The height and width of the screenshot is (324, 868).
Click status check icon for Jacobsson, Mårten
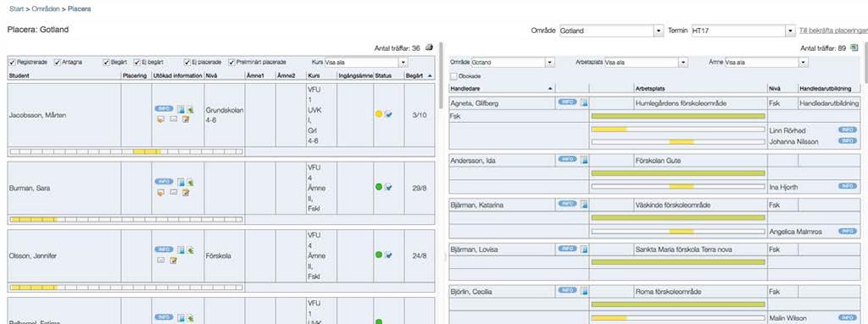pos(388,115)
